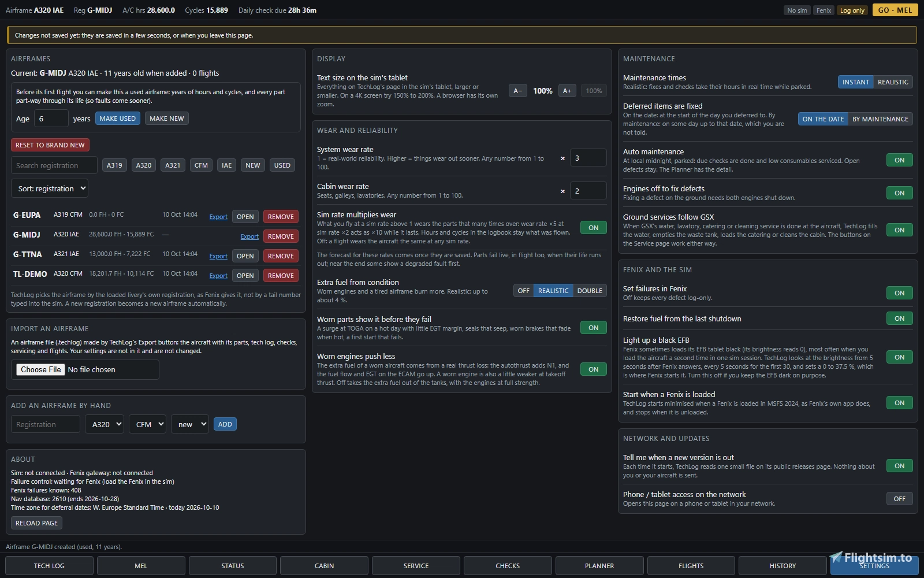Open the new/used condition dropdown
Screen dimensions: 924x578
tap(190, 424)
